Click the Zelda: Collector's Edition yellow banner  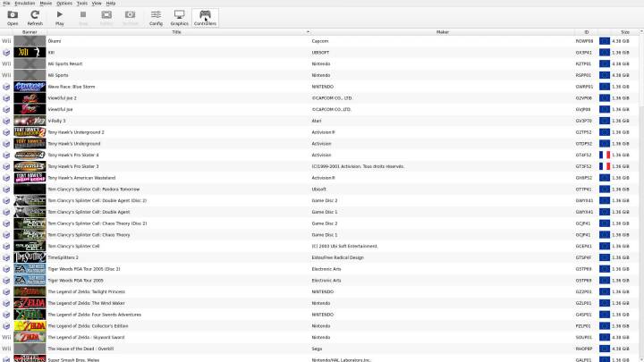(30, 326)
